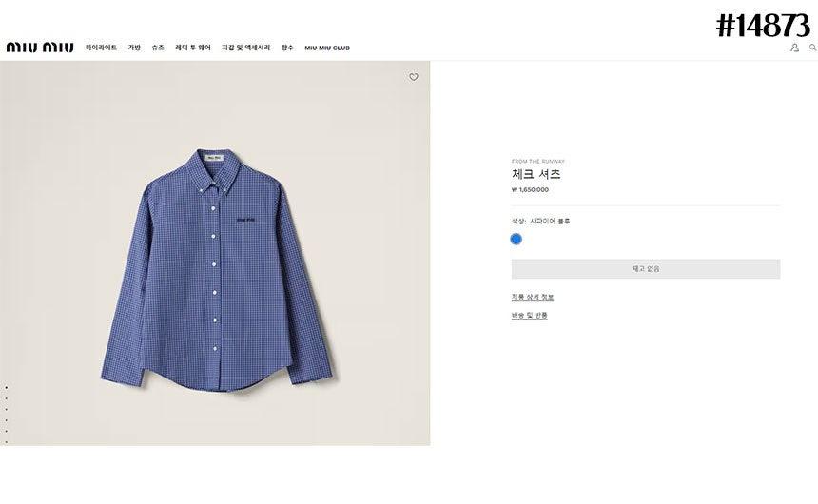Select the third image pagination dot
This screenshot has width=818, height=504.
[x=7, y=410]
